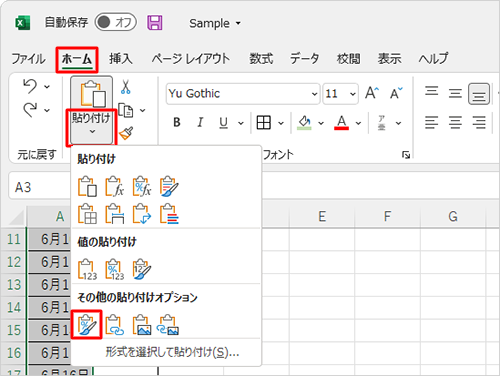Switch to the 校閲 tab

pyautogui.click(x=348, y=59)
